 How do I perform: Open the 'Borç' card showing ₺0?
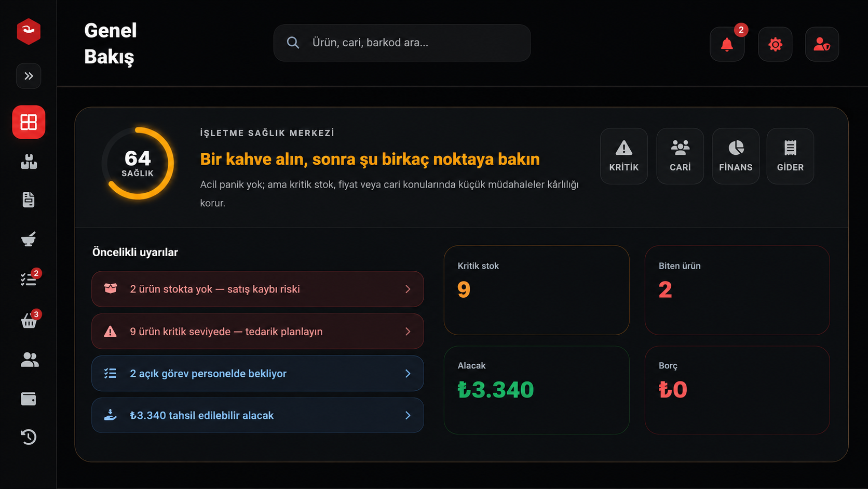coord(737,390)
